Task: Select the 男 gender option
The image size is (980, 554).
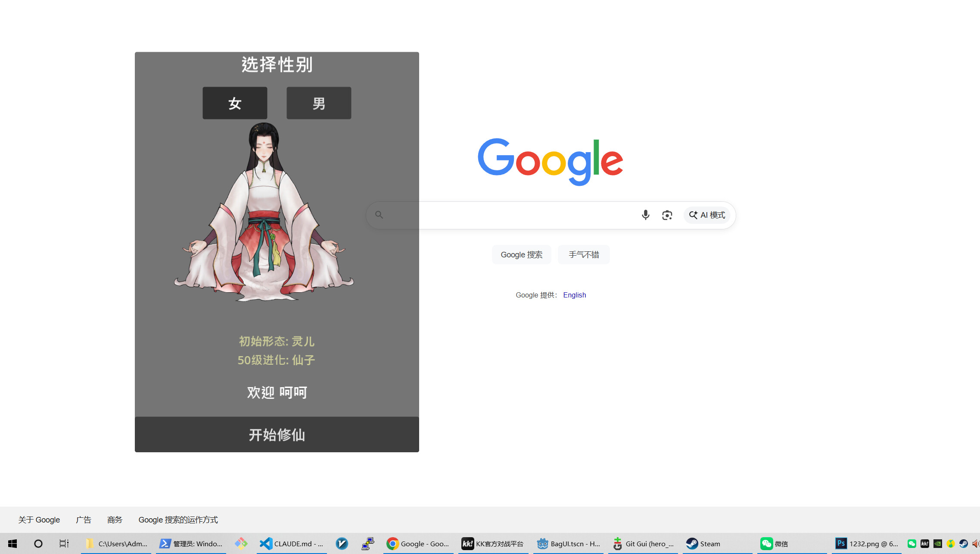Action: point(318,103)
